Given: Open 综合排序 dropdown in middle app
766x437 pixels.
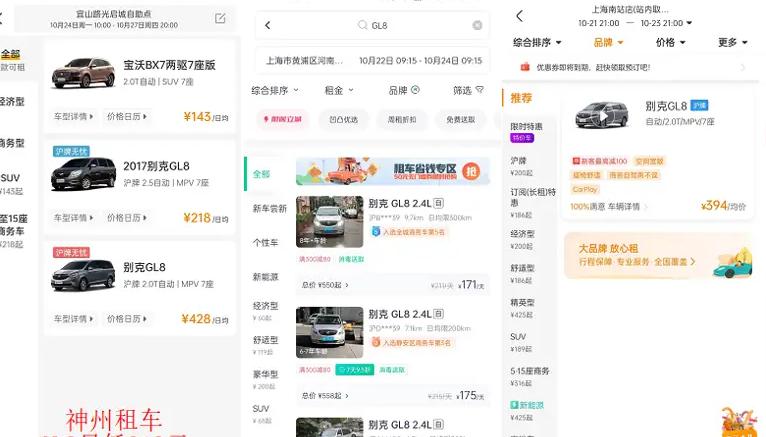Looking at the screenshot, I should 275,90.
